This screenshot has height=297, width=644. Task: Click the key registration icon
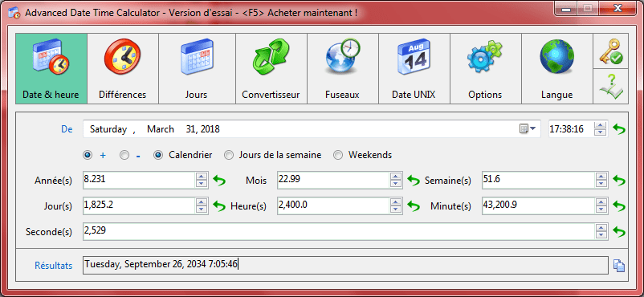tap(611, 51)
